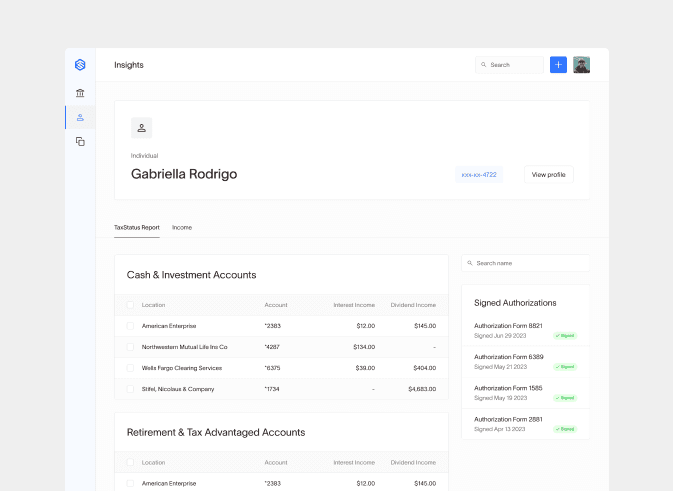Open the user avatar in top bar
The image size is (673, 491).
pyautogui.click(x=581, y=65)
